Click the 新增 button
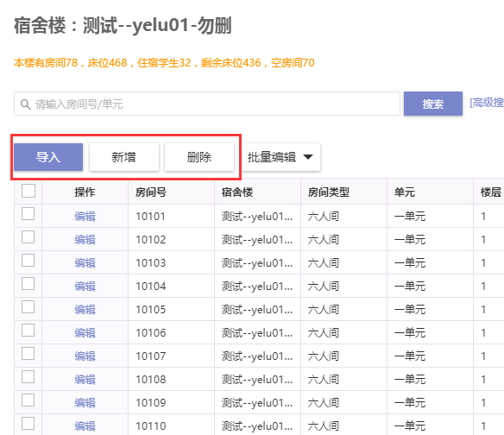 (123, 157)
